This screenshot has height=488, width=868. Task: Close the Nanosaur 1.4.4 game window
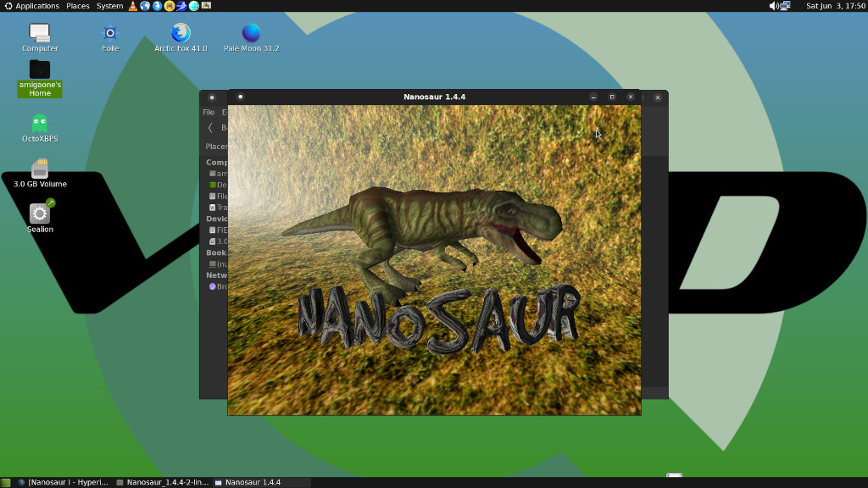pyautogui.click(x=631, y=97)
